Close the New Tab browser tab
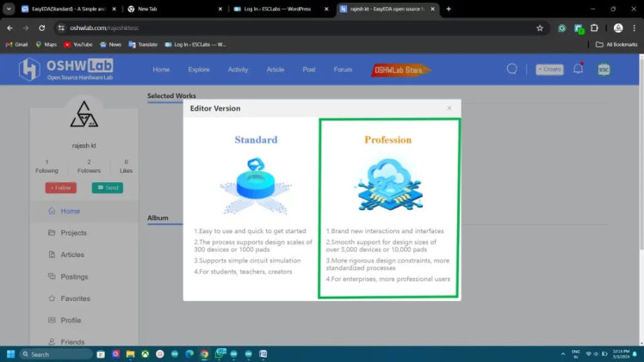 click(220, 9)
